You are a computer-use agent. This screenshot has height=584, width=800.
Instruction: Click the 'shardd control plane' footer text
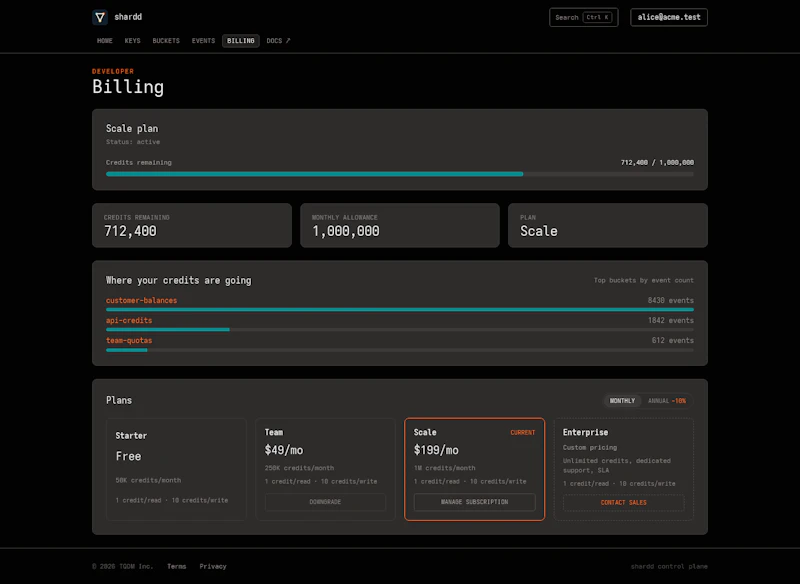(x=669, y=566)
